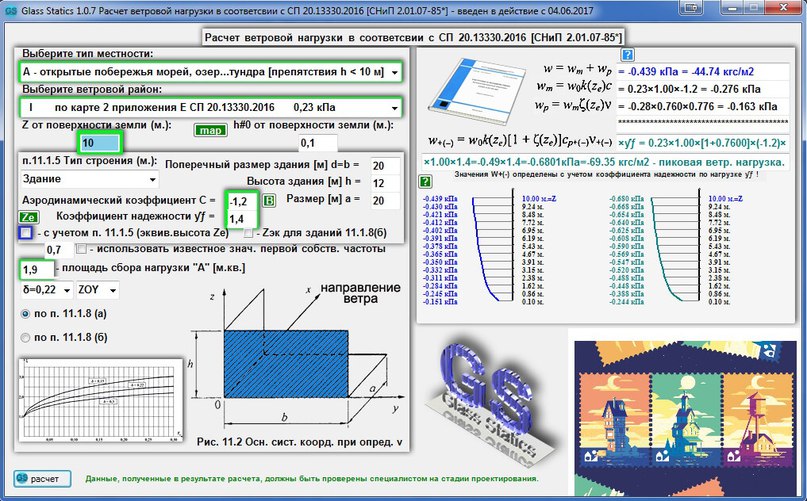The height and width of the screenshot is (501, 807).
Task: Click '-0.680 кПа' value in teal chart
Action: pos(626,198)
